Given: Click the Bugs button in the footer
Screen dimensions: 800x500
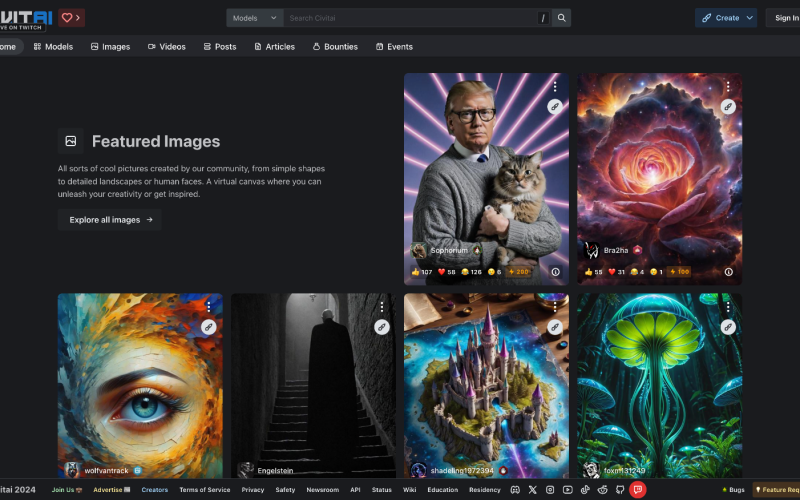Looking at the screenshot, I should pos(734,490).
